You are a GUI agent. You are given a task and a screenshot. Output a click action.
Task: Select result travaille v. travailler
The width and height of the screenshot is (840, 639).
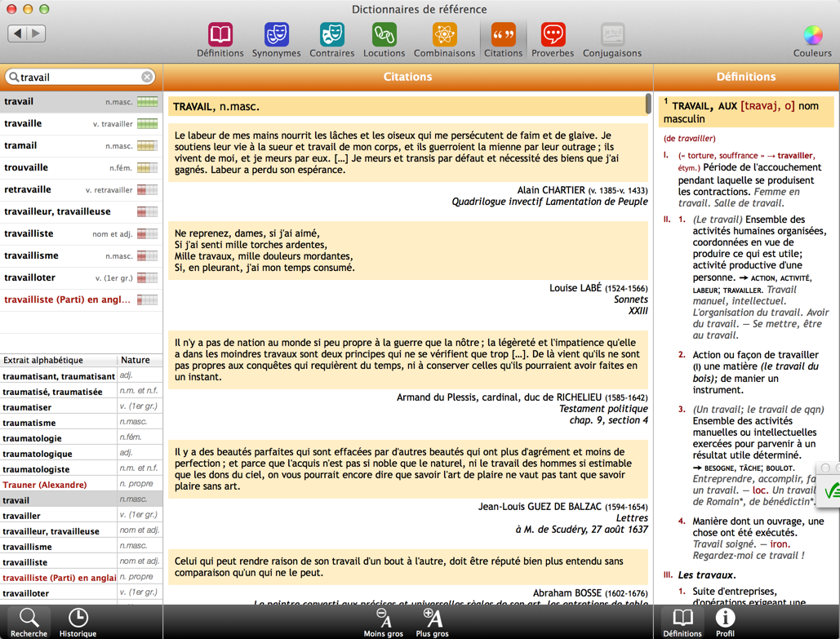tap(81, 124)
